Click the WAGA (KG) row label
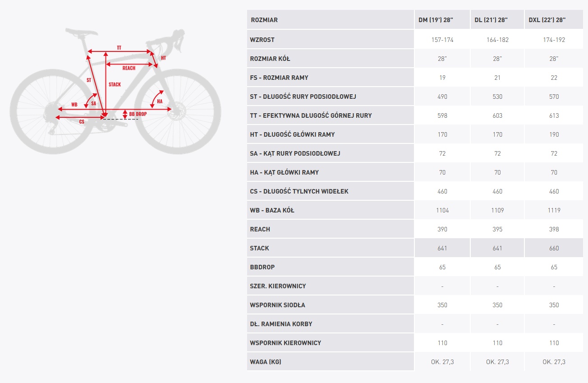The width and height of the screenshot is (588, 383). point(266,362)
